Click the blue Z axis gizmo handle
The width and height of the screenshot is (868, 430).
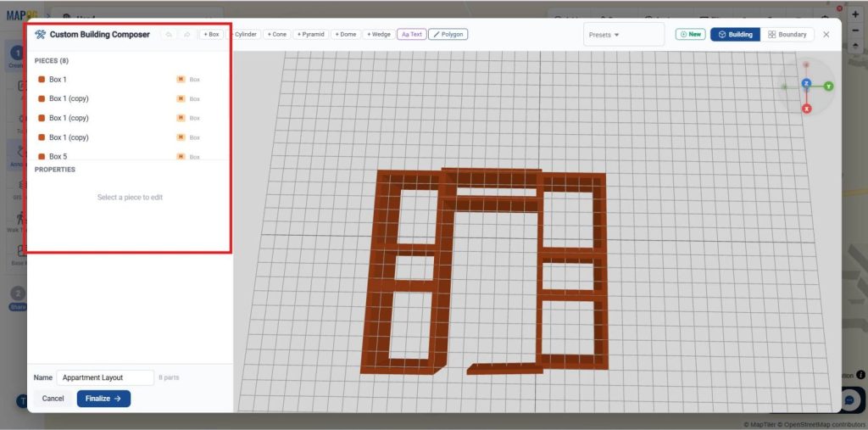click(806, 84)
